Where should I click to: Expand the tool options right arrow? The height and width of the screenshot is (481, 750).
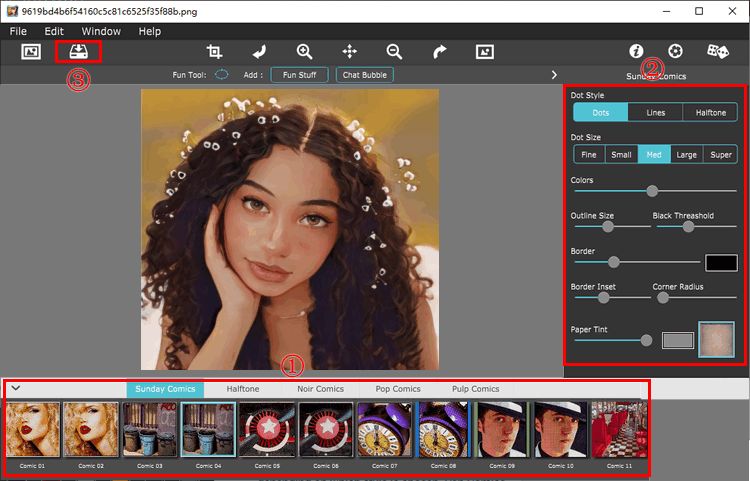pos(554,75)
